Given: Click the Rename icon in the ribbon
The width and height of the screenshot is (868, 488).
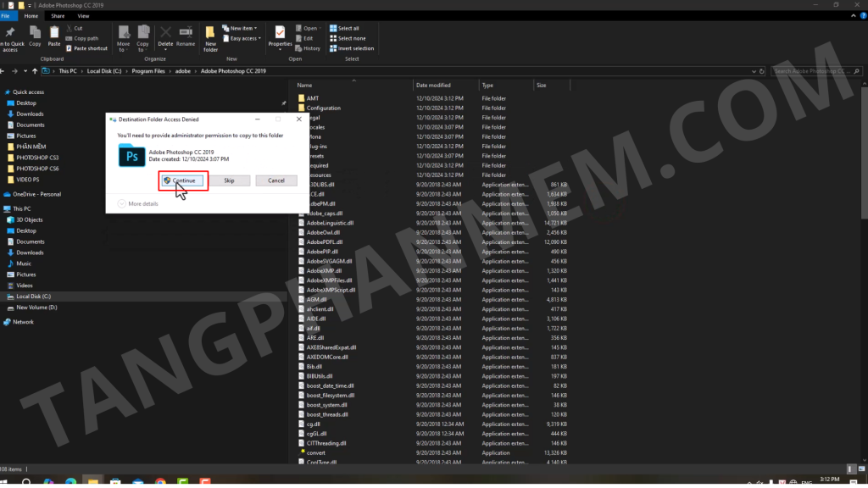Looking at the screenshot, I should click(x=186, y=35).
